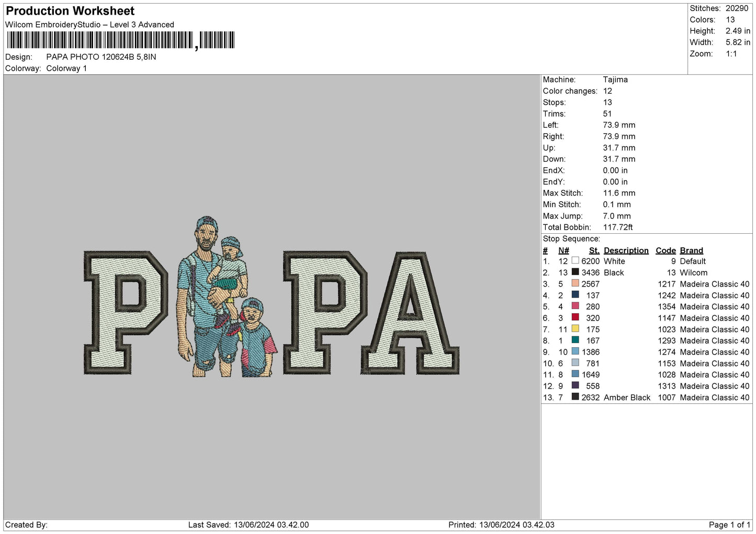Click the Page 1 of 1 label
This screenshot has height=534, width=756.
point(729,525)
